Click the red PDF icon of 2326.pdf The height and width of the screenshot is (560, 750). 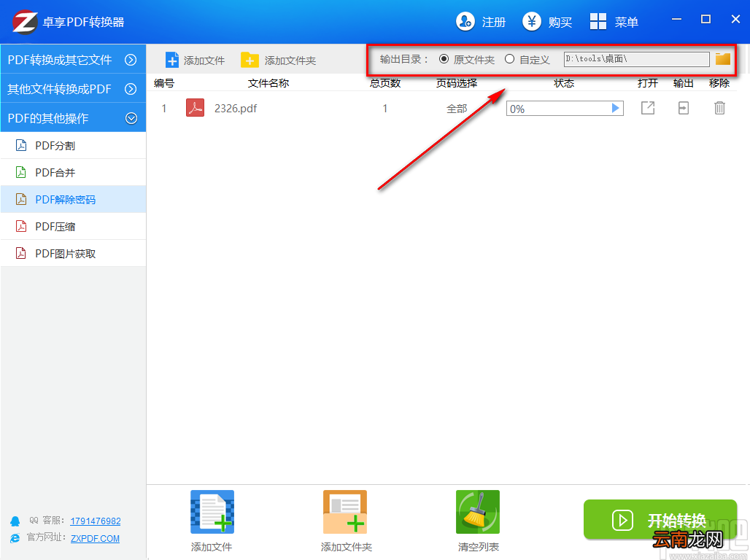click(195, 108)
